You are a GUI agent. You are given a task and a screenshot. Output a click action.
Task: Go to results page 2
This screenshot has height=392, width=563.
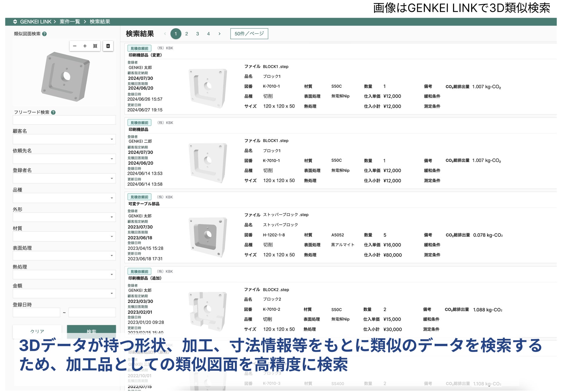coord(186,34)
